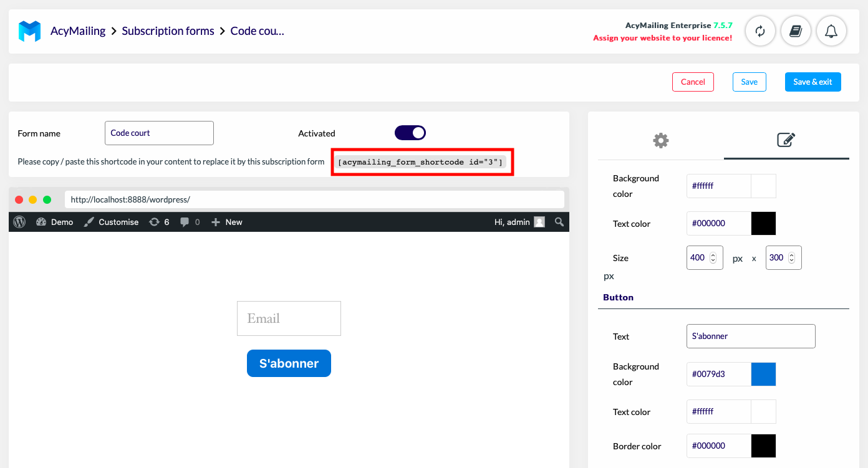Click the Customise brush icon in preview
The height and width of the screenshot is (468, 868).
click(x=89, y=222)
